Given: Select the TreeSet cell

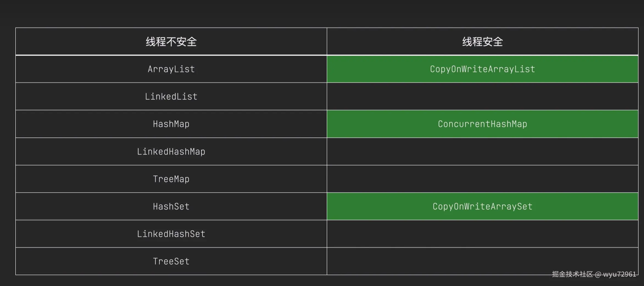Looking at the screenshot, I should 171,261.
